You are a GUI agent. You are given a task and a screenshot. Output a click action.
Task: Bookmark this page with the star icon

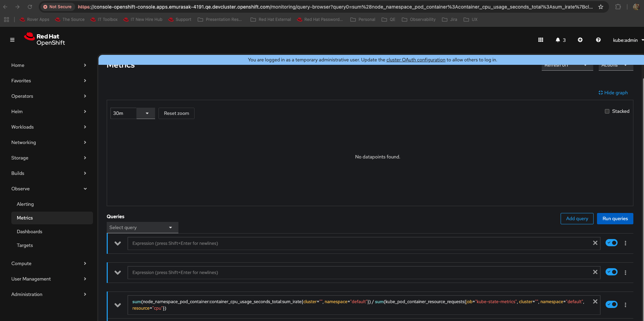pyautogui.click(x=601, y=7)
